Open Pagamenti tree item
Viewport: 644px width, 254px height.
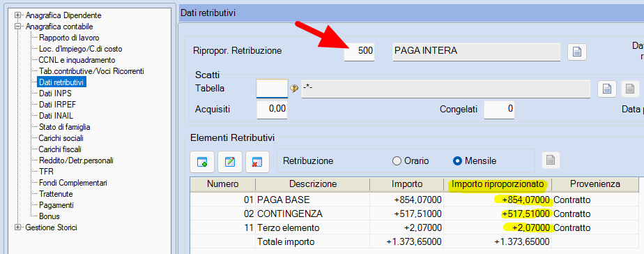tap(56, 204)
